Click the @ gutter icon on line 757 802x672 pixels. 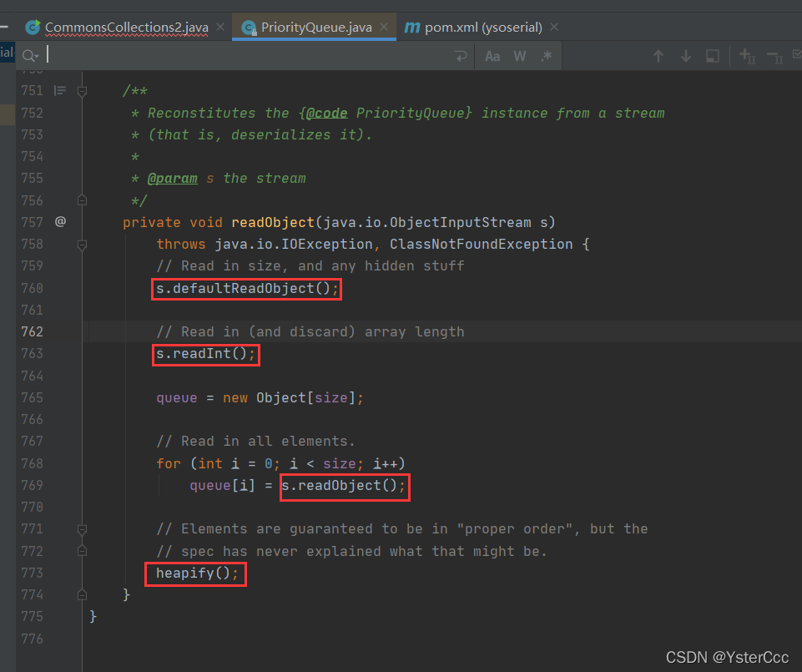60,221
